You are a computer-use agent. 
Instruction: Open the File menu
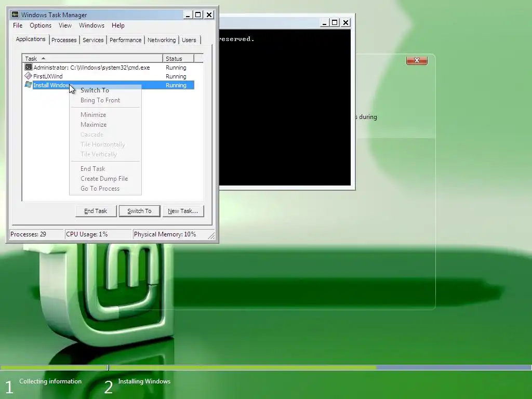[18, 25]
